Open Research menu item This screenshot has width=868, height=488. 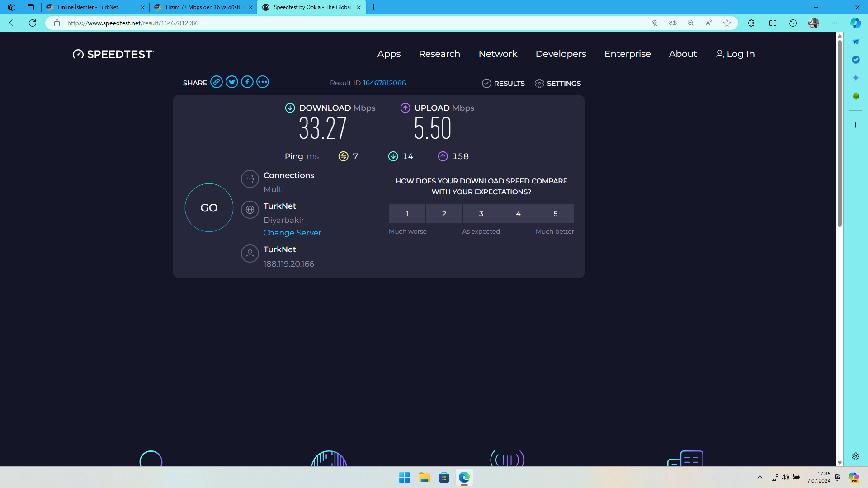pos(439,54)
